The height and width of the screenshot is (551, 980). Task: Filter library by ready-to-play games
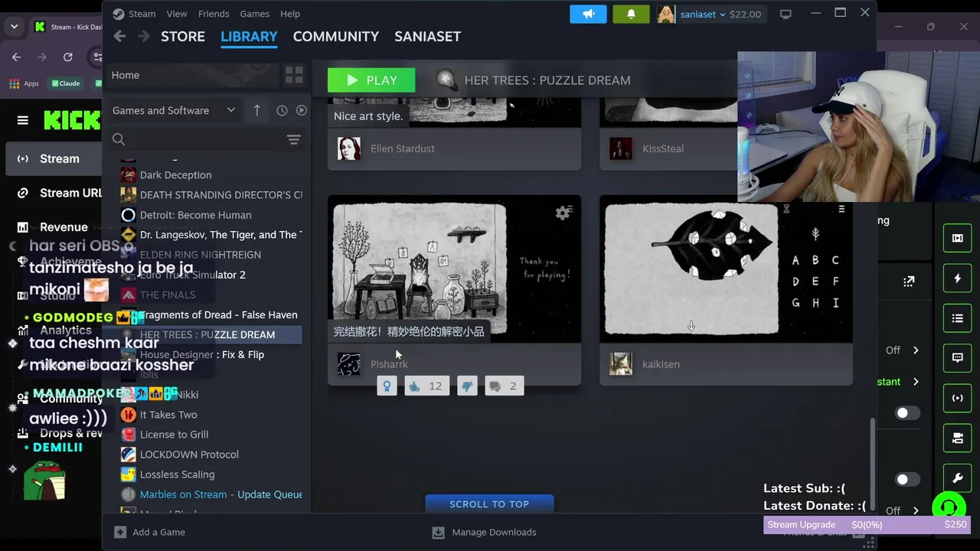(302, 110)
